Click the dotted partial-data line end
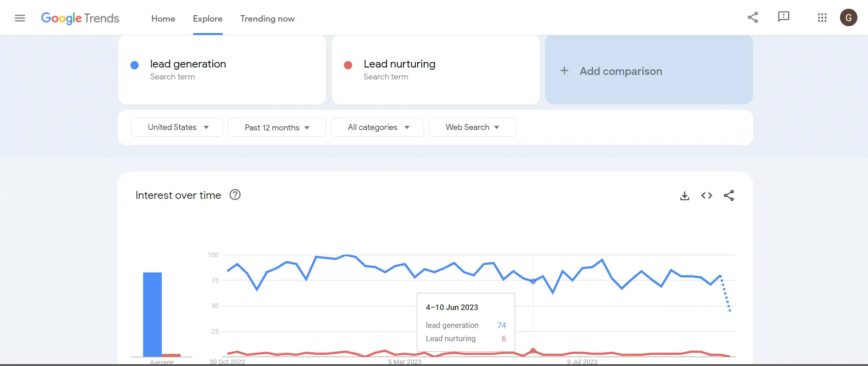This screenshot has width=868, height=366. [730, 310]
